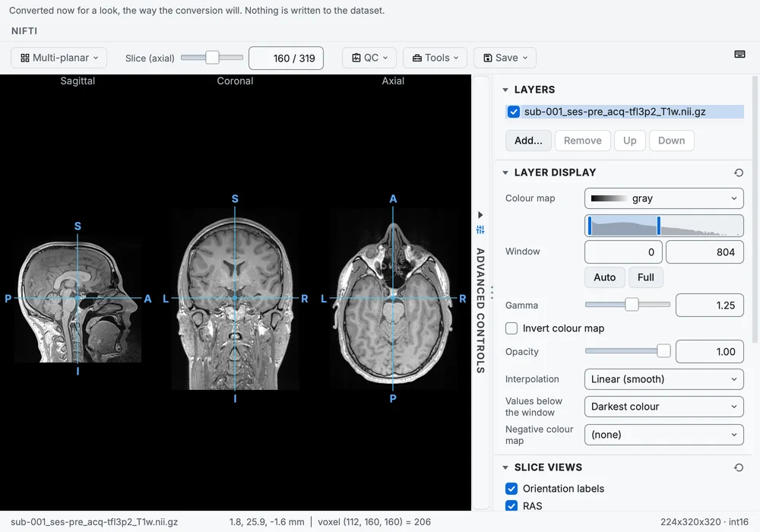The width and height of the screenshot is (760, 532).
Task: Click the Gamma value field 1.25
Action: (x=710, y=306)
